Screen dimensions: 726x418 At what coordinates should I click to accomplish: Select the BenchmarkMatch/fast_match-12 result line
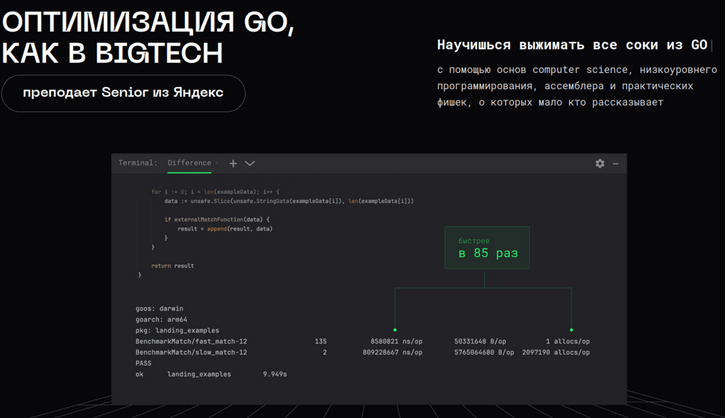(x=191, y=341)
